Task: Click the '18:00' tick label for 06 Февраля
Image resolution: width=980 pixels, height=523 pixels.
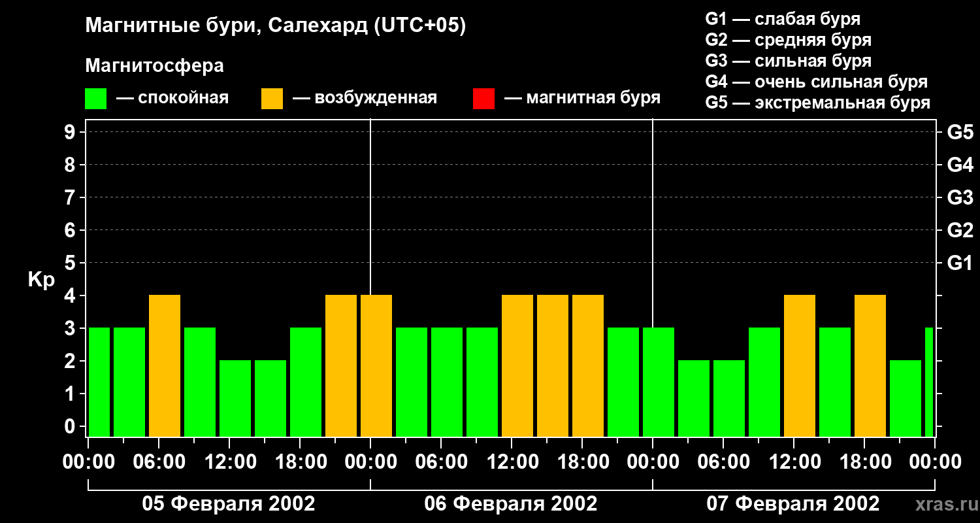Action: tap(582, 462)
